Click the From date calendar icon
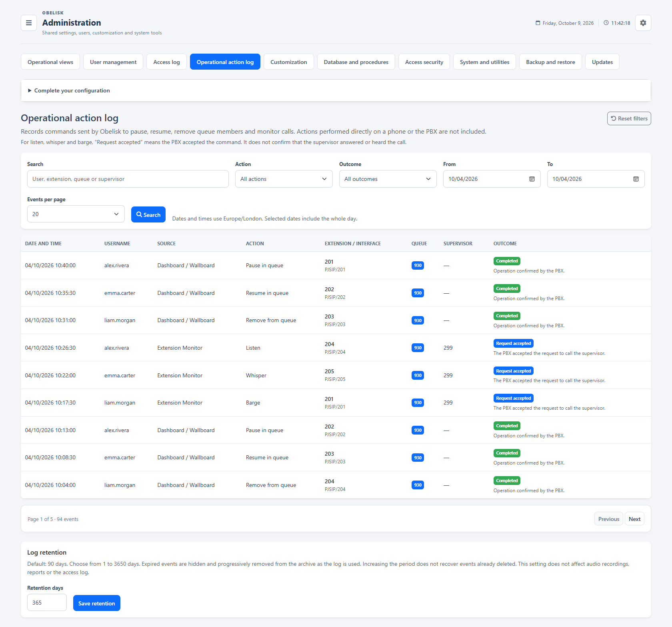The image size is (672, 627). (532, 179)
